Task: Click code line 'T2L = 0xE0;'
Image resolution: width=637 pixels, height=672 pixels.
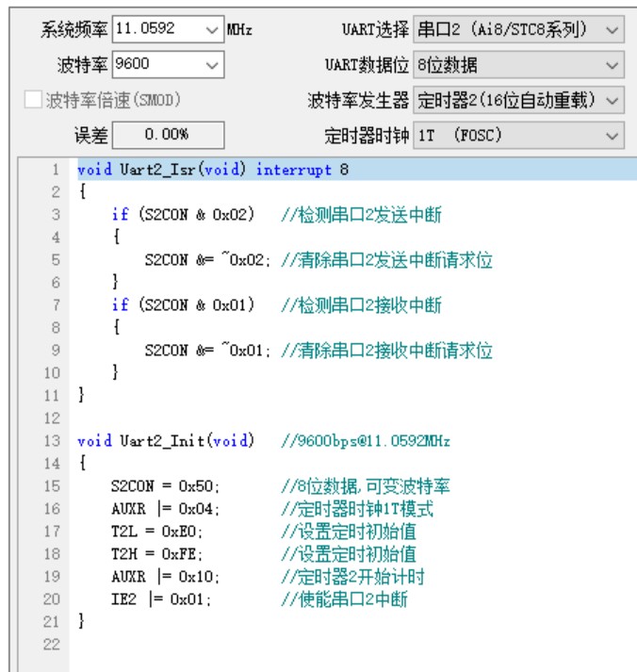Action: coord(156,532)
